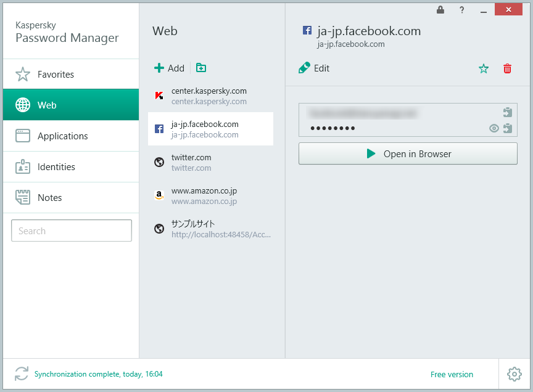The height and width of the screenshot is (392, 533).
Task: Click the Free version link
Action: click(x=452, y=374)
